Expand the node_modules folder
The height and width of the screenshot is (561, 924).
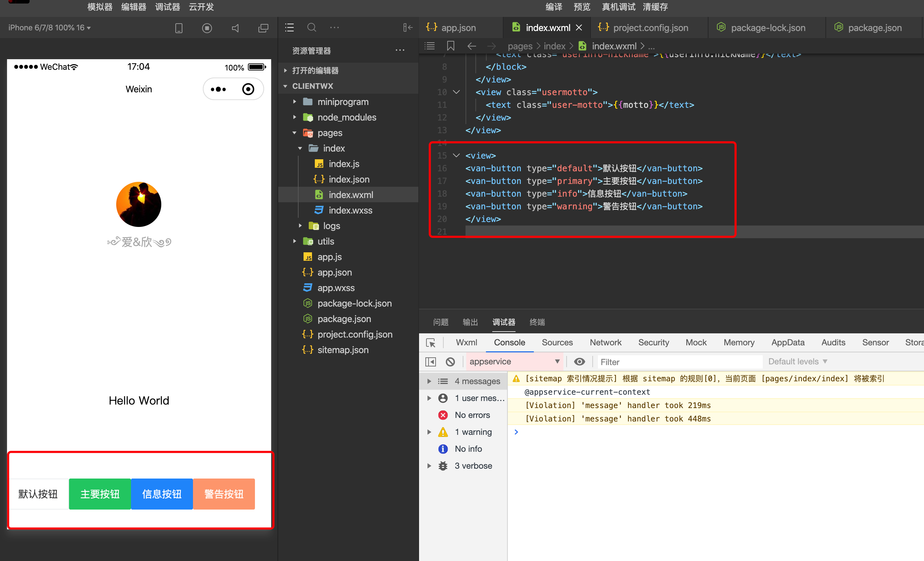pos(346,117)
